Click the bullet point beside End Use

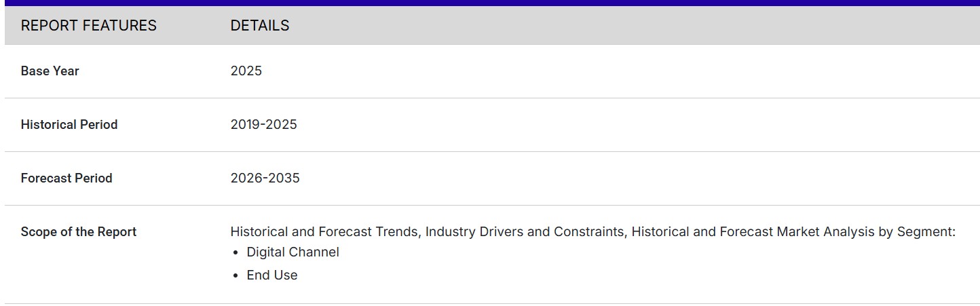point(235,276)
